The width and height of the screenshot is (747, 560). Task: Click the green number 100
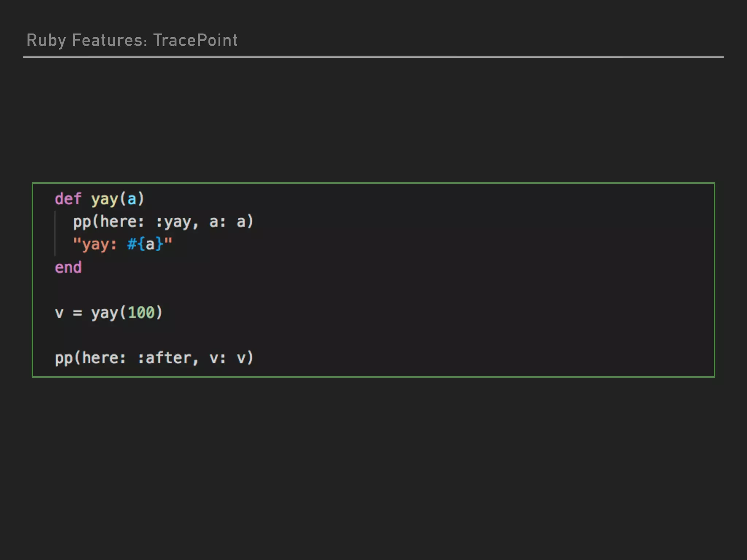[141, 313]
